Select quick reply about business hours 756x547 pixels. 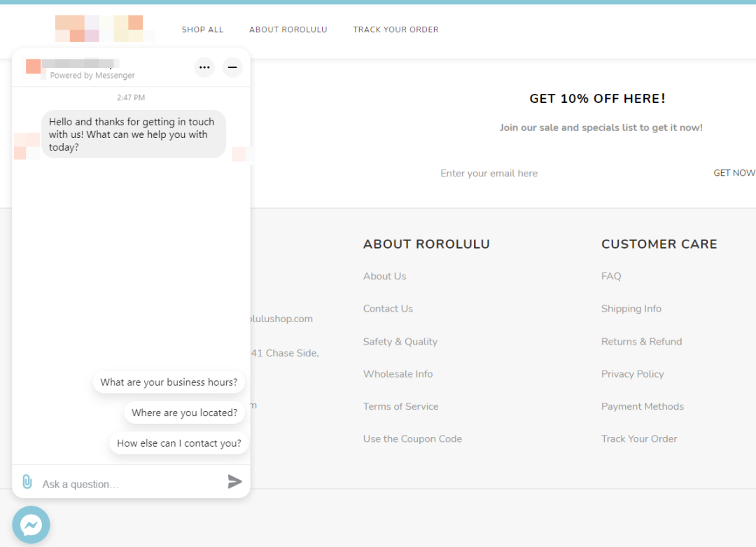pos(169,382)
